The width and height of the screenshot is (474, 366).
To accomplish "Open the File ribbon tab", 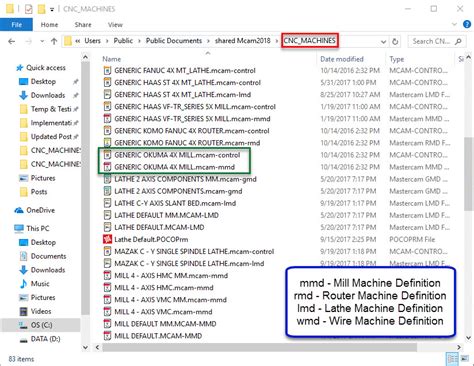I will [16, 25].
